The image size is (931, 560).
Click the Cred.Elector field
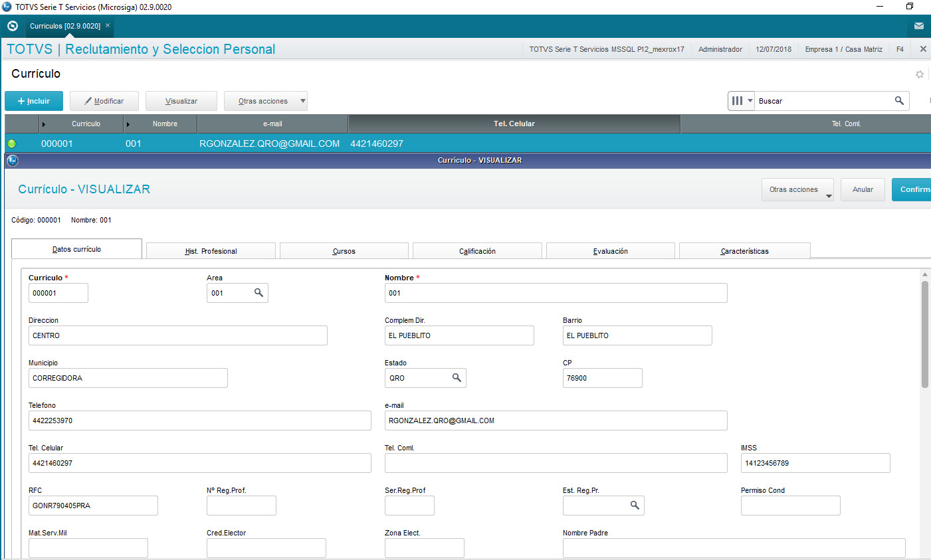click(x=266, y=548)
